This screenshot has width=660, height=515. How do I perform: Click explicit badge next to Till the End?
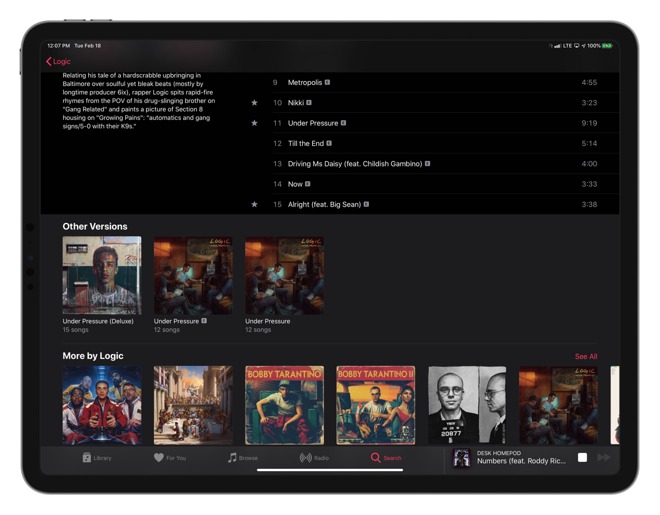click(329, 143)
